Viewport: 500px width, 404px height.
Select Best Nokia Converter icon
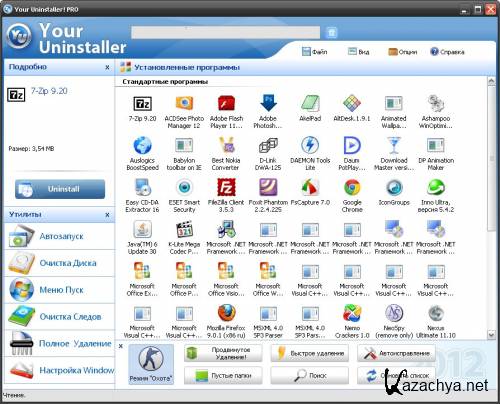pos(226,145)
